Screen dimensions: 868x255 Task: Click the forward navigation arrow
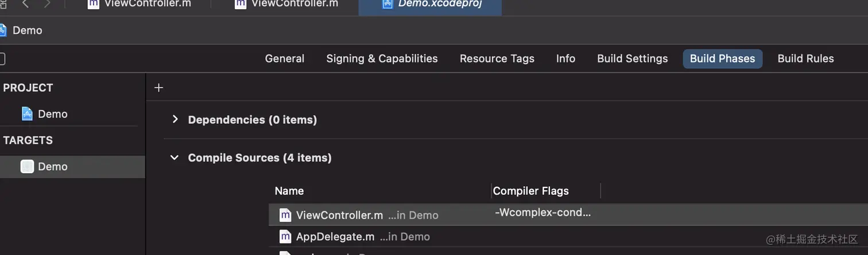click(x=47, y=4)
